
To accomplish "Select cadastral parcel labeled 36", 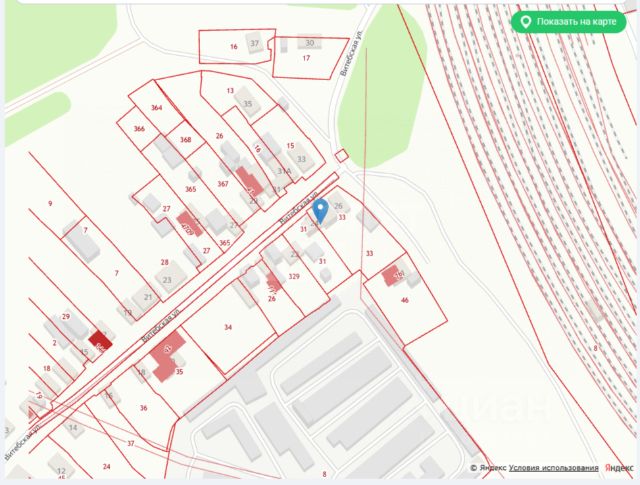I will coord(143,408).
